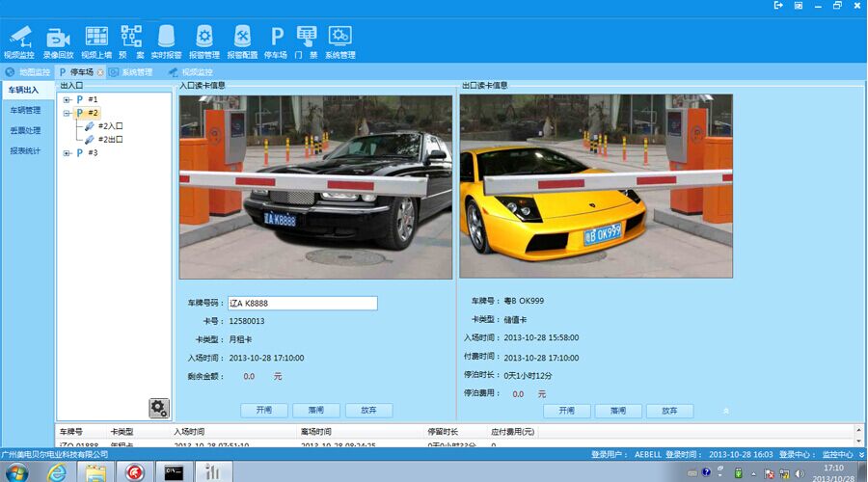
Task: Open 视频监控 video monitoring in the toolbar
Action: [x=19, y=40]
